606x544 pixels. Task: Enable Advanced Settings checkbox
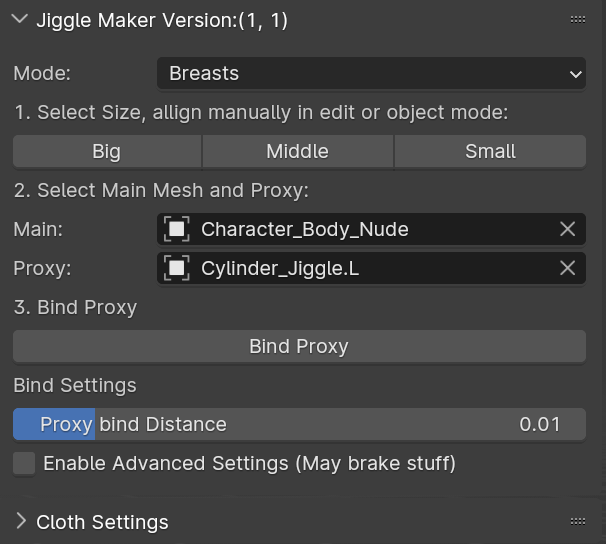pos(25,463)
